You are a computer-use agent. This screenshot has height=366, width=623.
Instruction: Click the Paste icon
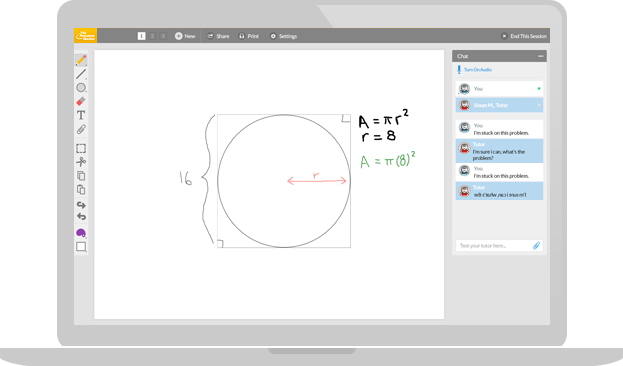[x=81, y=190]
